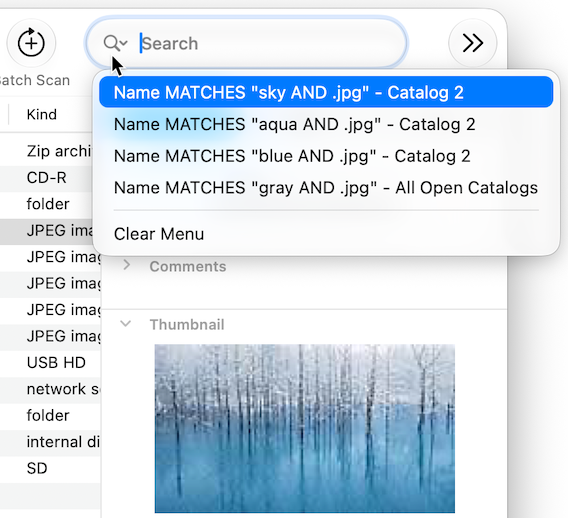Screen dimensions: 568x518
Task: Click Clear Menu in search history
Action: [326, 234]
